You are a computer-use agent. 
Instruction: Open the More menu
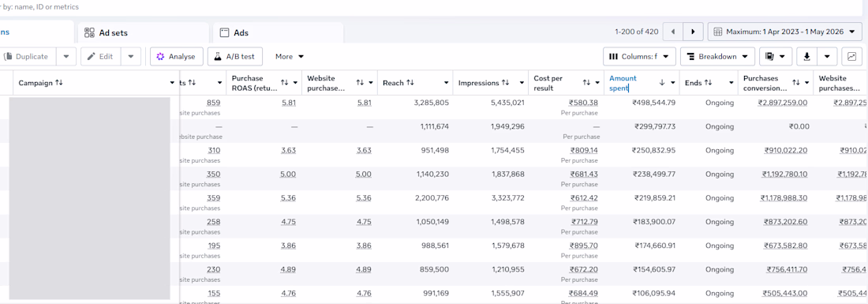click(290, 57)
